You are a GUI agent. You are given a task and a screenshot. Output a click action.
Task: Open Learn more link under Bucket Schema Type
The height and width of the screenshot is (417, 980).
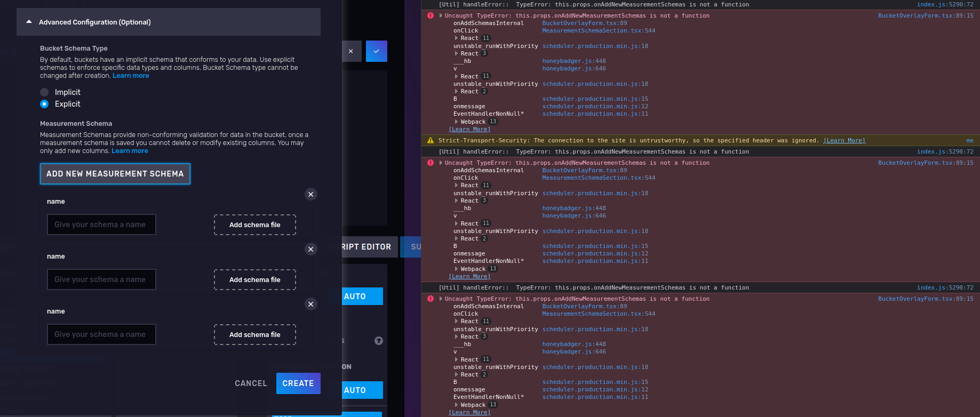click(131, 76)
